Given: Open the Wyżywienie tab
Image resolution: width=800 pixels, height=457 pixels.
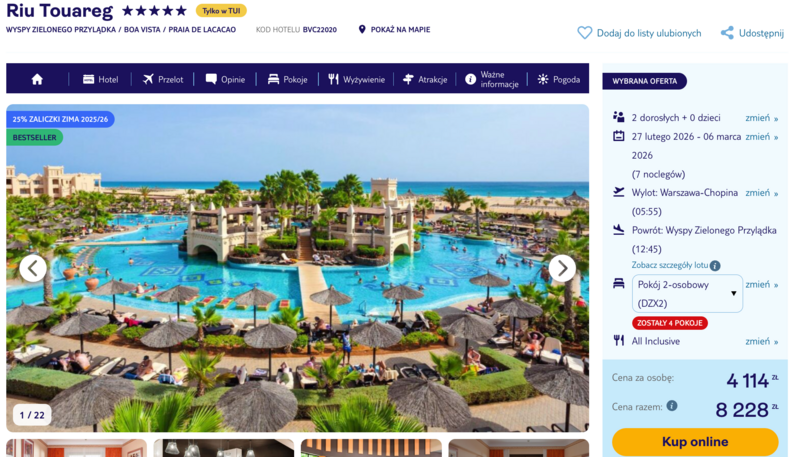Looking at the screenshot, I should pos(356,79).
